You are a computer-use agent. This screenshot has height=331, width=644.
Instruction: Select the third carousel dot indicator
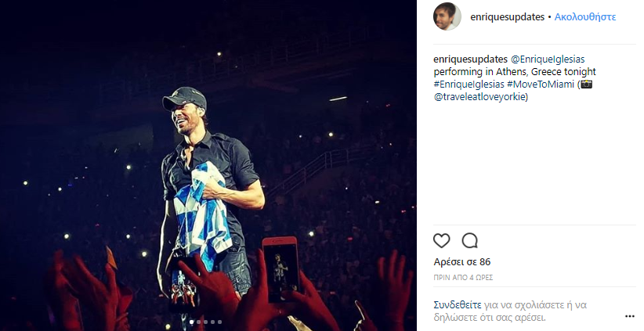206,322
